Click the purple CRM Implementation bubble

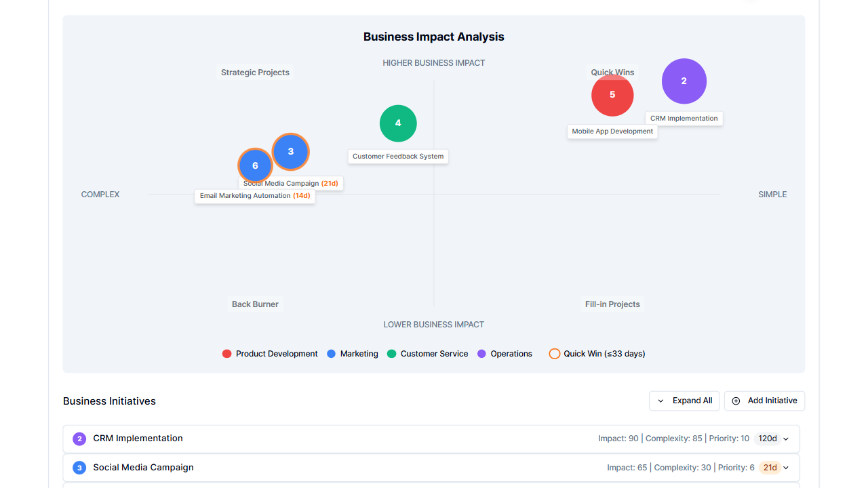[x=684, y=81]
